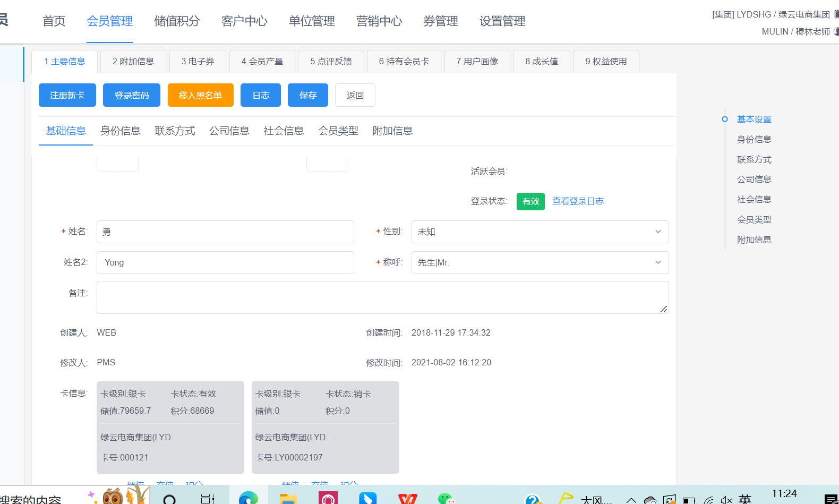Open the 储值积分 top menu
Image resolution: width=839 pixels, height=504 pixels.
tap(177, 21)
